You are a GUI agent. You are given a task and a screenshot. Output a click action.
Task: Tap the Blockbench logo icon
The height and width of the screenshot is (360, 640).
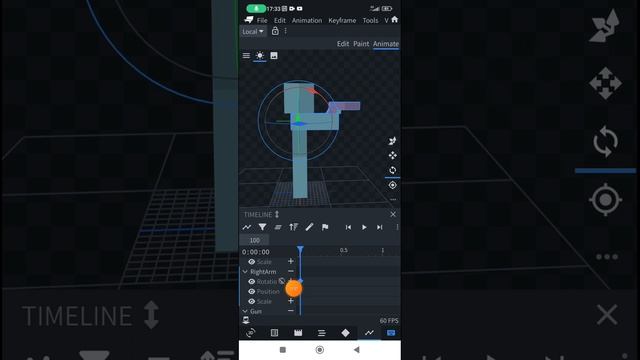coord(249,20)
